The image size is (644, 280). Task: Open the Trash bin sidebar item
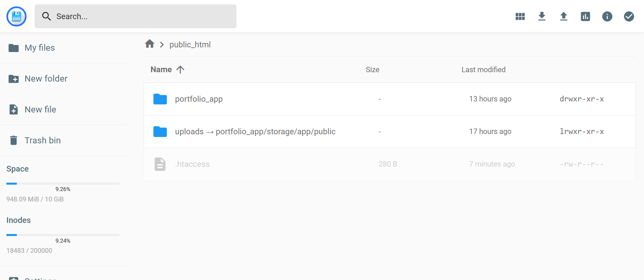pos(42,140)
